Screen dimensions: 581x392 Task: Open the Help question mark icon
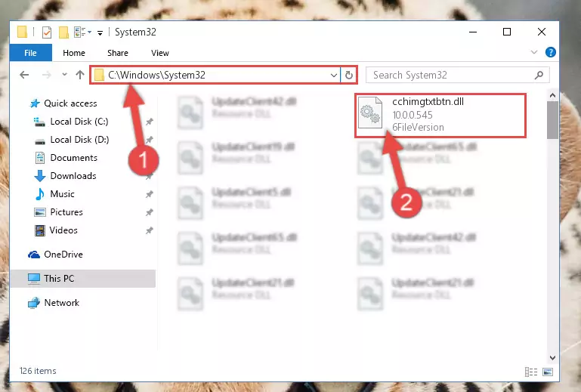click(x=551, y=52)
